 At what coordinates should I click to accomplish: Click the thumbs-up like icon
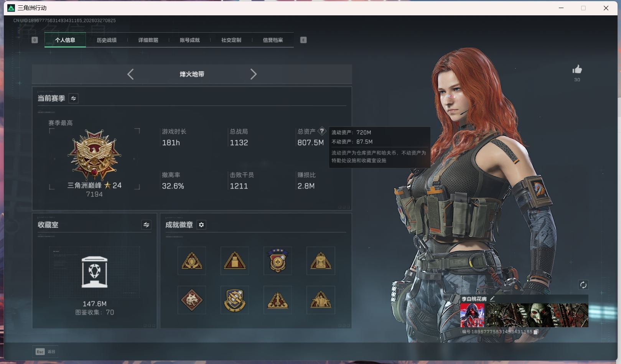point(577,69)
